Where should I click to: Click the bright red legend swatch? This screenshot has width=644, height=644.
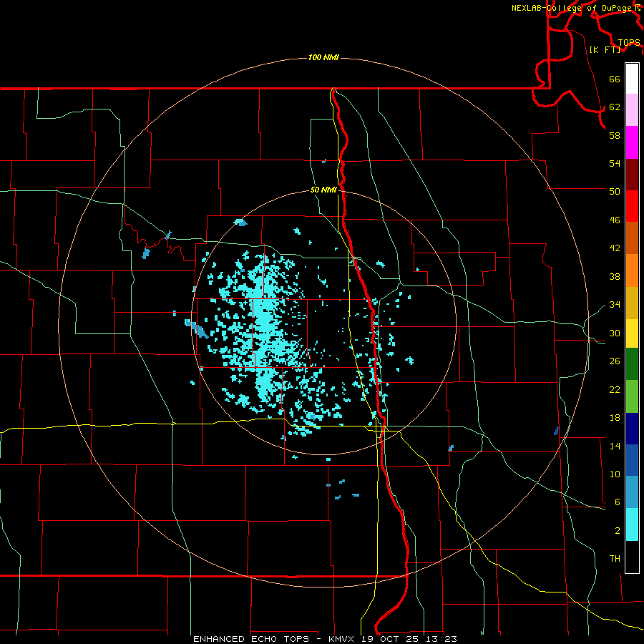coord(632,206)
